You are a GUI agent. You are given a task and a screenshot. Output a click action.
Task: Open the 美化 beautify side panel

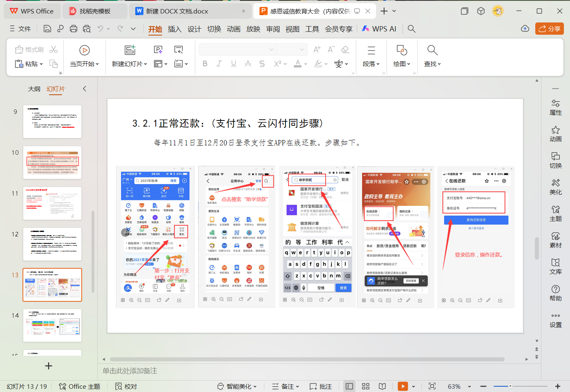(555, 187)
